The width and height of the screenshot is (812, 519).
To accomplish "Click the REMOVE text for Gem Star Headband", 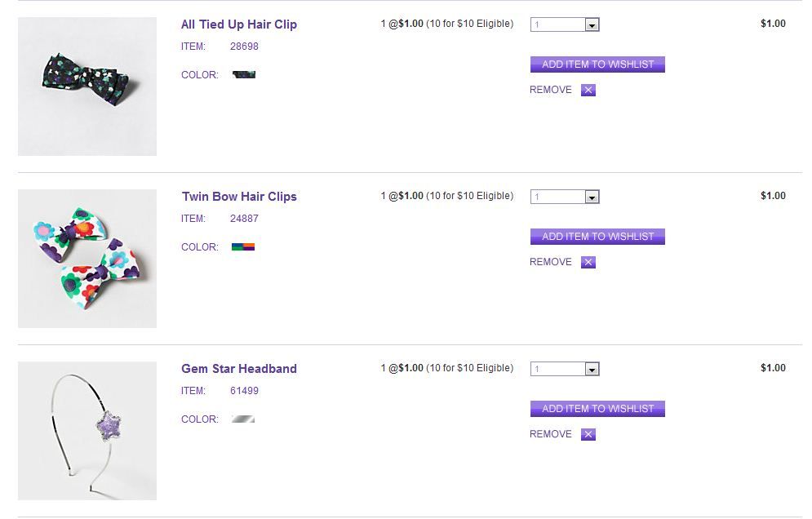I will pos(551,434).
